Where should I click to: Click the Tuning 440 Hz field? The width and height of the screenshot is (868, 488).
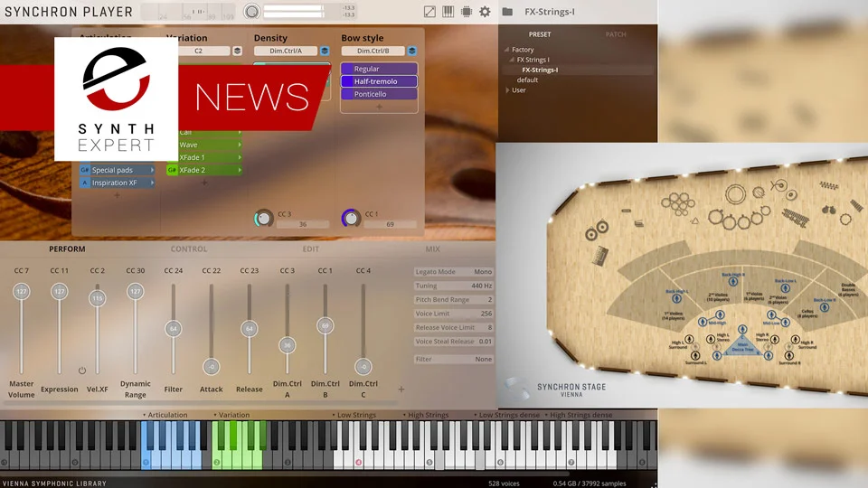[x=453, y=286]
